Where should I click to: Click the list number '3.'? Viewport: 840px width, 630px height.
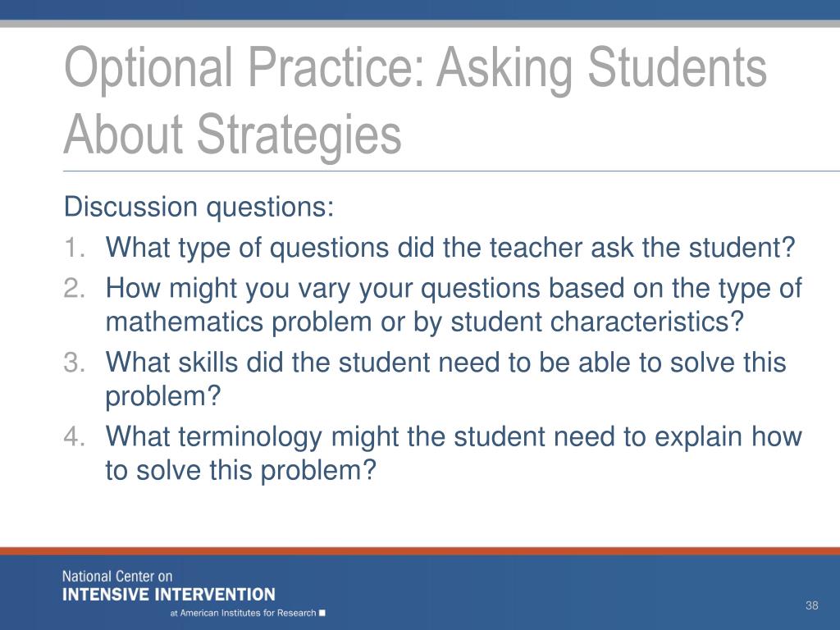click(x=75, y=363)
